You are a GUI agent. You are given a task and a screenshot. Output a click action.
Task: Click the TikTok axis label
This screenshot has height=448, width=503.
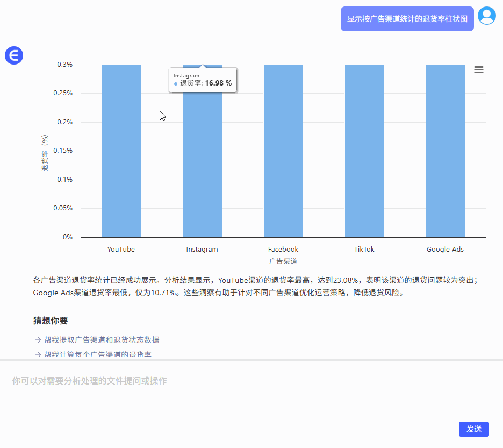[x=364, y=249]
